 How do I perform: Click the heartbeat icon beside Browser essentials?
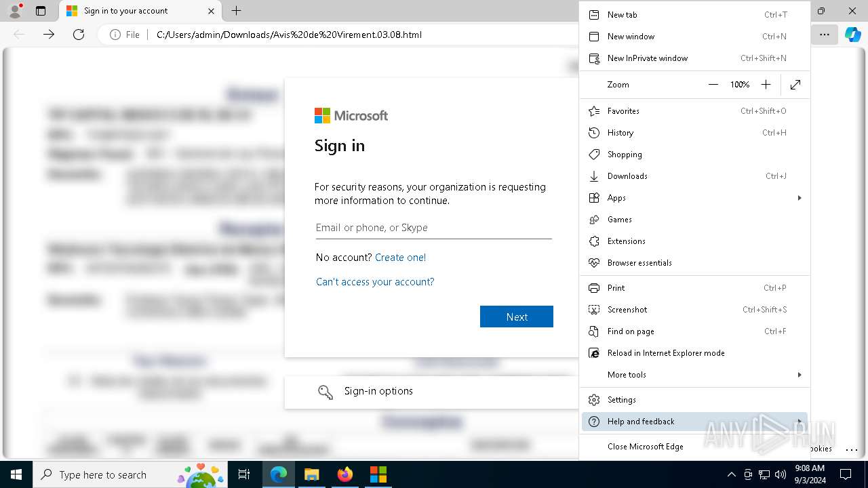click(x=594, y=263)
